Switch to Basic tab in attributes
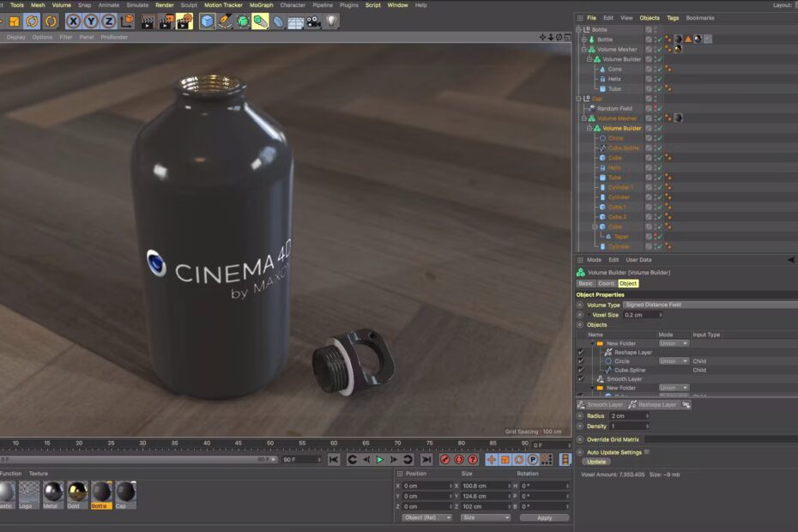 (x=585, y=283)
